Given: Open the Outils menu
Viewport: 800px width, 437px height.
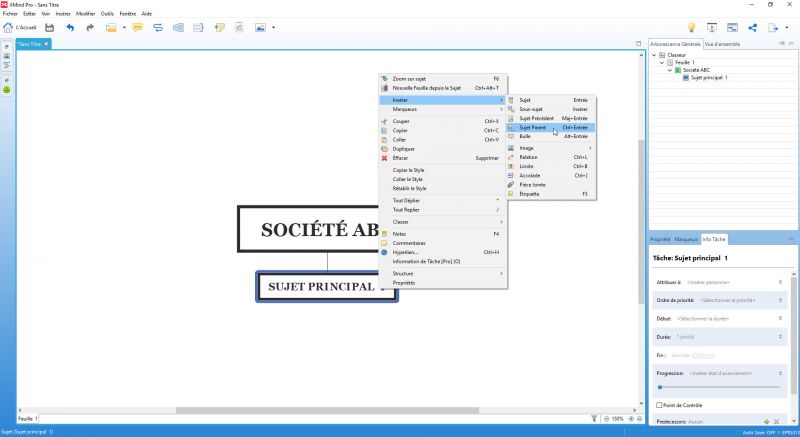Looking at the screenshot, I should pyautogui.click(x=107, y=14).
